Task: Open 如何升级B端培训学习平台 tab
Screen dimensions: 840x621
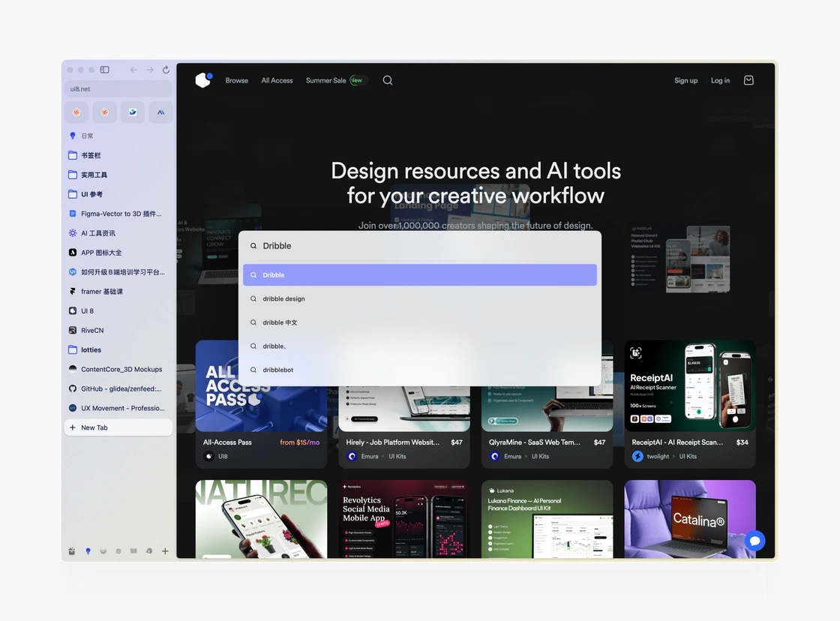Action: tap(118, 272)
